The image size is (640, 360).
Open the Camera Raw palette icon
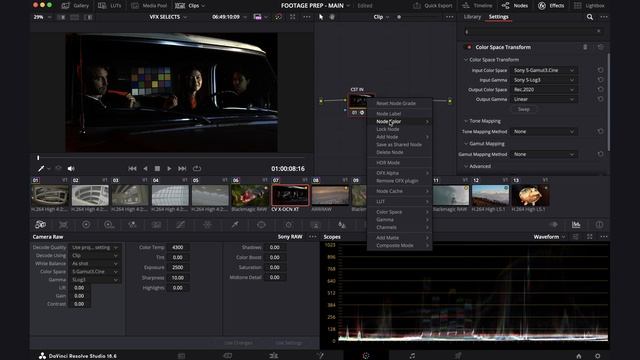40,224
